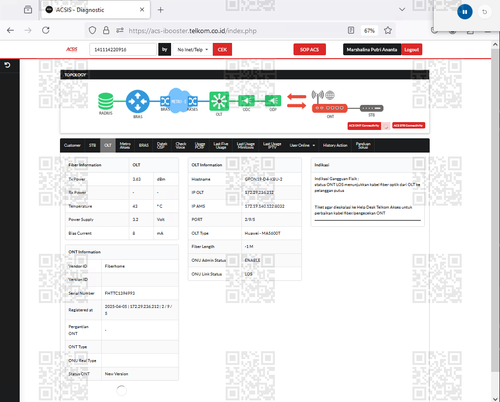Viewport: 500px width, 402px height.
Task: Click the ENABLE ONU Admin Status value
Action: pyautogui.click(x=252, y=260)
